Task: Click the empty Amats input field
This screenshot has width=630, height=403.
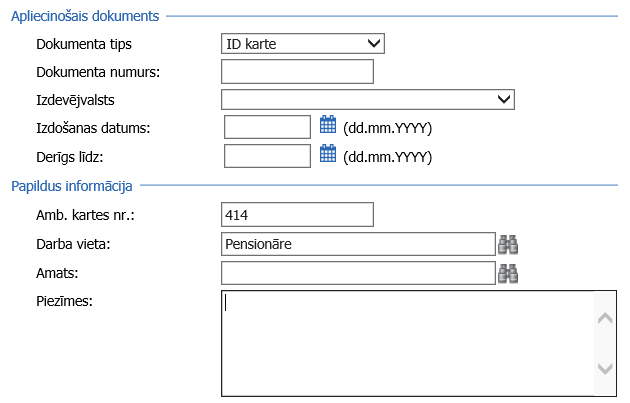Action: (x=358, y=273)
